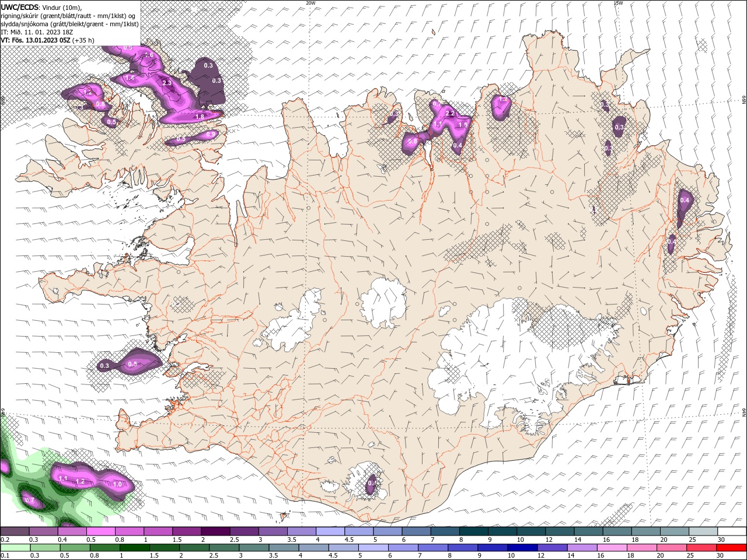This screenshot has height=560, width=747.
Task: Click the '0.7' value in the green rain area
Action: (x=30, y=501)
